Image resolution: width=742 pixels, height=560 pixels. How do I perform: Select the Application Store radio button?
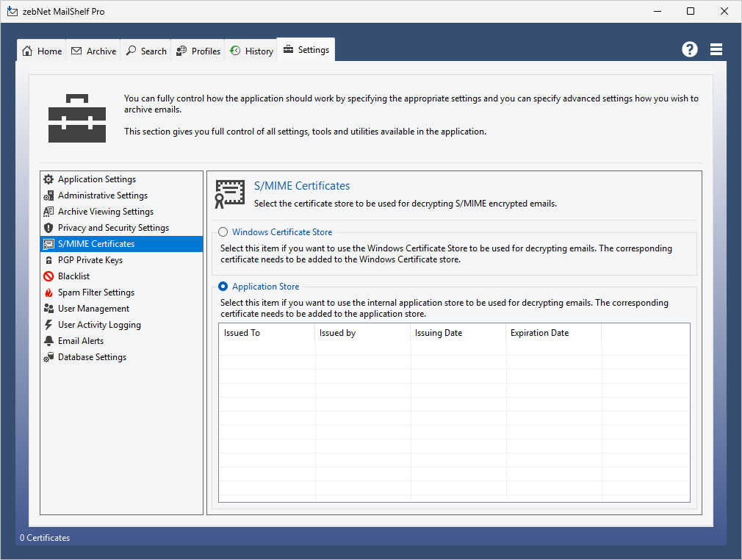223,287
